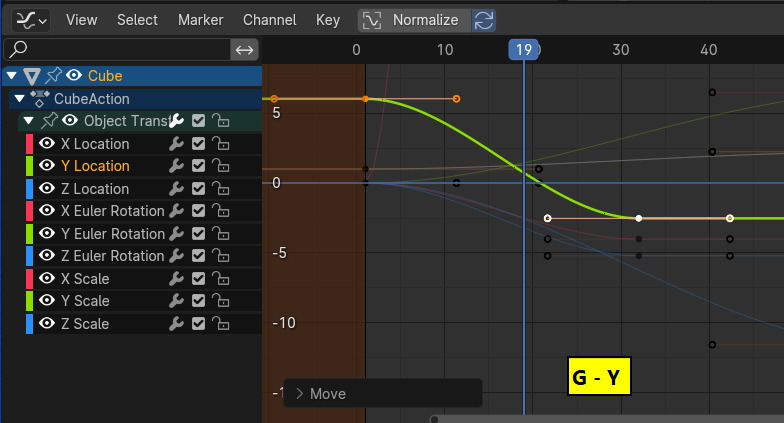Click lock icon on Object Transforms row
This screenshot has width=784, height=423.
pos(220,120)
